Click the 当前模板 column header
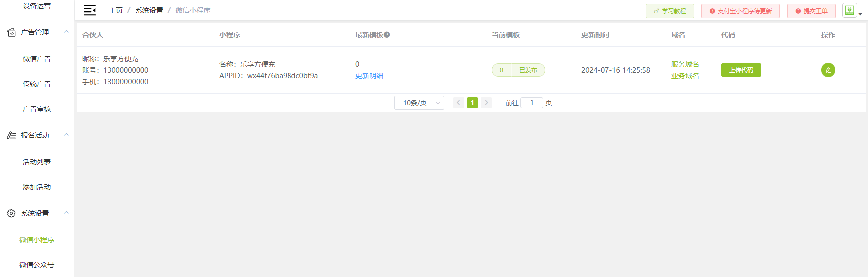 coord(506,35)
